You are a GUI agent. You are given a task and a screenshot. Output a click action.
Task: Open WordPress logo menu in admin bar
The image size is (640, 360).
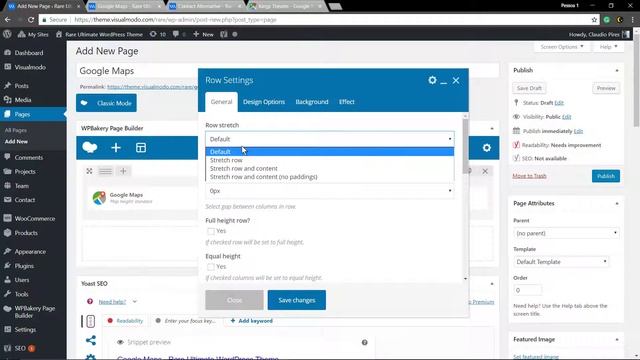[x=7, y=34]
